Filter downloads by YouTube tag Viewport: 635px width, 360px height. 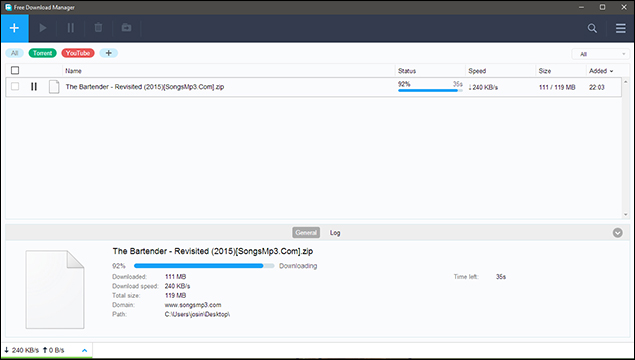point(78,53)
